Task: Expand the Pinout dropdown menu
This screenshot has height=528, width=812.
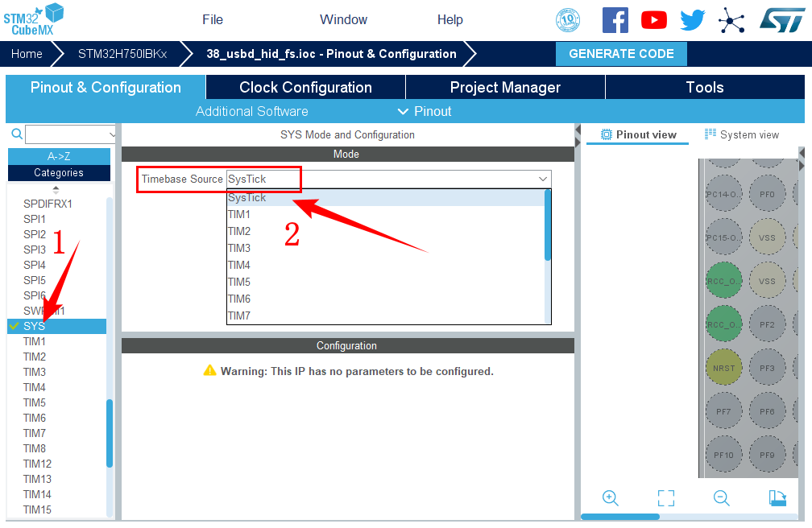Action: [x=425, y=111]
